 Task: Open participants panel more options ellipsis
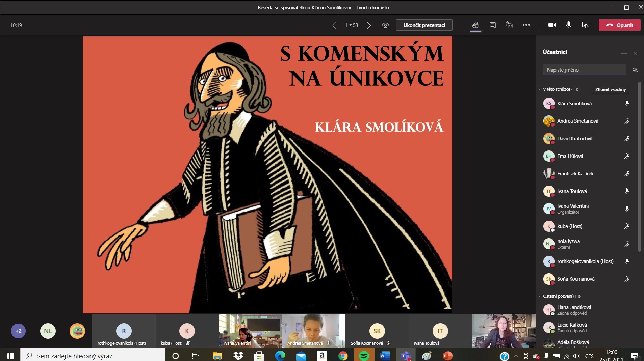624,53
